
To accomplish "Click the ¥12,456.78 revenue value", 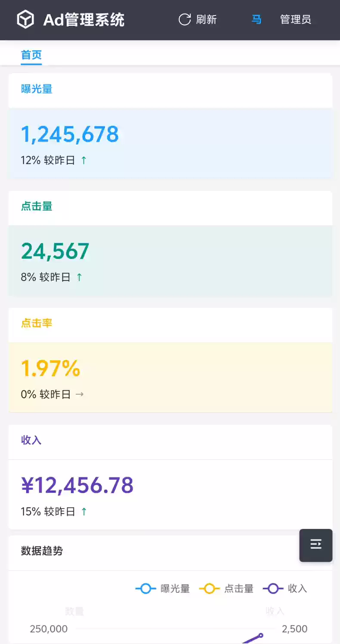I will (x=77, y=485).
